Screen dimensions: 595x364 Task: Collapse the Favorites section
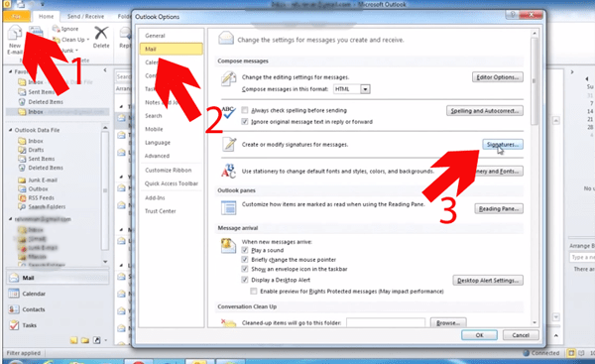(11, 71)
